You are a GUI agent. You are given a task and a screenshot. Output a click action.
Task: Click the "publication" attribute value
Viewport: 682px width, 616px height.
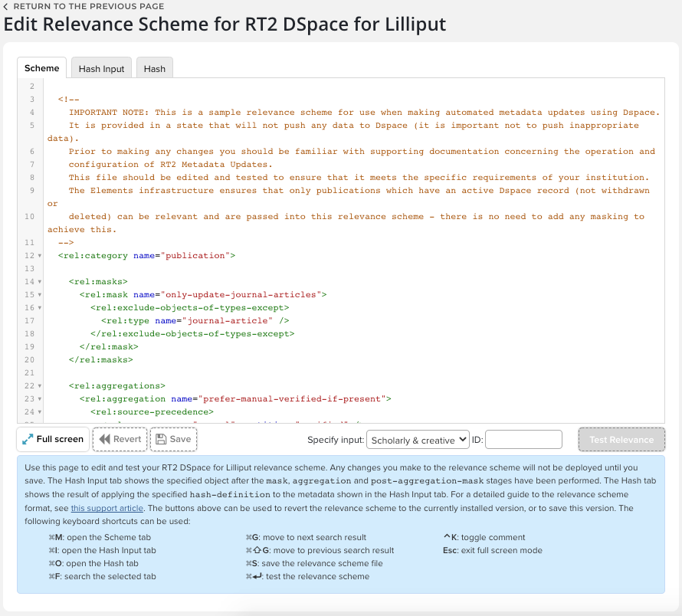(195, 255)
